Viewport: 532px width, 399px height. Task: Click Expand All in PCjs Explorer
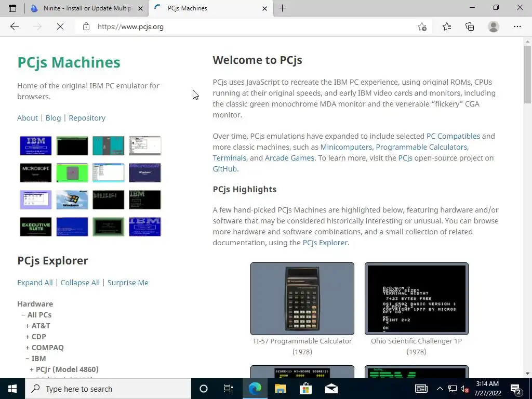[x=35, y=283]
